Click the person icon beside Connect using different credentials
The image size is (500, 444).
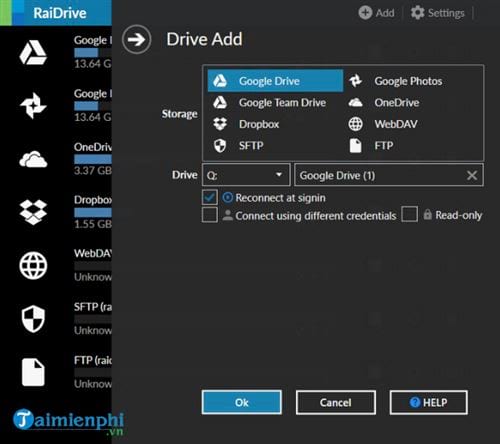tap(228, 215)
